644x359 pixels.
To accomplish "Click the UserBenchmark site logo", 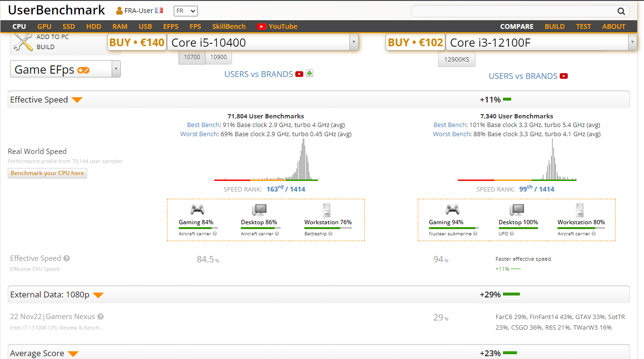I will tap(56, 10).
